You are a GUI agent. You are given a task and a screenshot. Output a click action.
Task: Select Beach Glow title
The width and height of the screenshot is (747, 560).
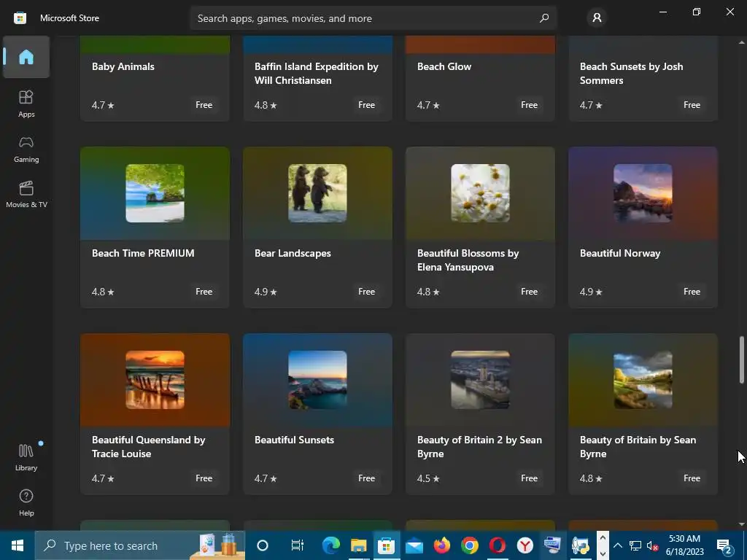[444, 66]
